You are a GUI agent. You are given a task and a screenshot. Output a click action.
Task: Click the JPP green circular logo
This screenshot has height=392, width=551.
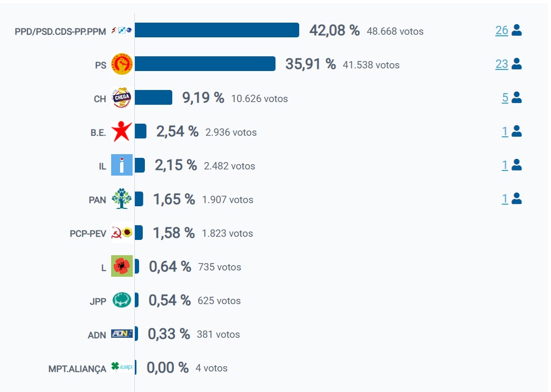coord(122,300)
